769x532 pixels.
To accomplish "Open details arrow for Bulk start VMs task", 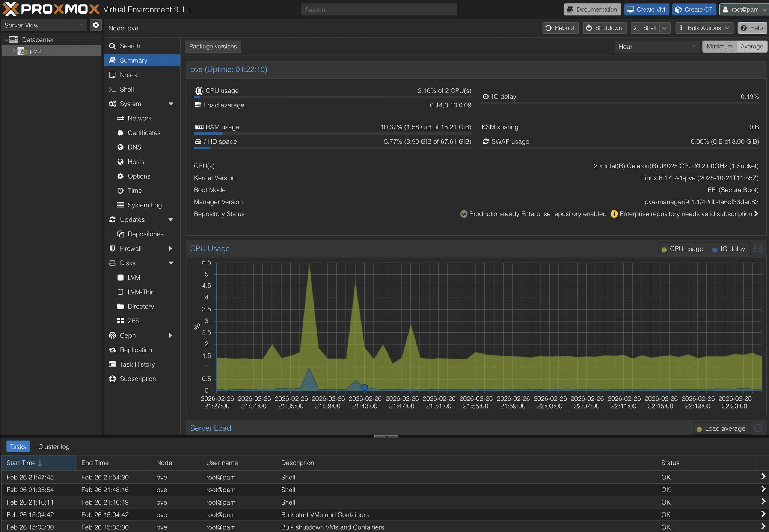I will click(x=763, y=514).
